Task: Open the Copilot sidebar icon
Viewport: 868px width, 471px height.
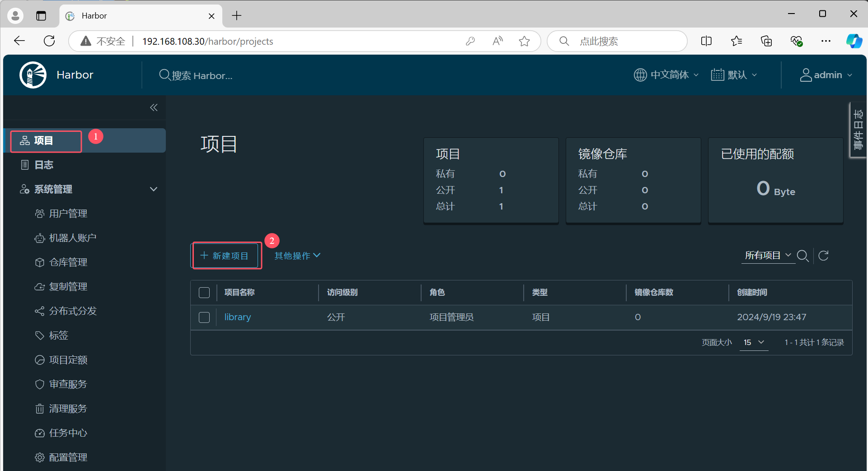Action: tap(854, 41)
